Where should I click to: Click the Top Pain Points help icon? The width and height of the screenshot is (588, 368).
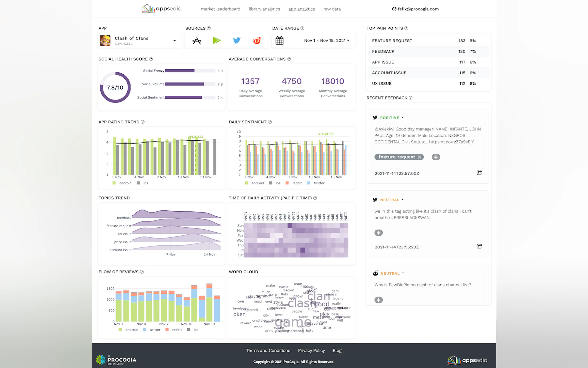406,28
